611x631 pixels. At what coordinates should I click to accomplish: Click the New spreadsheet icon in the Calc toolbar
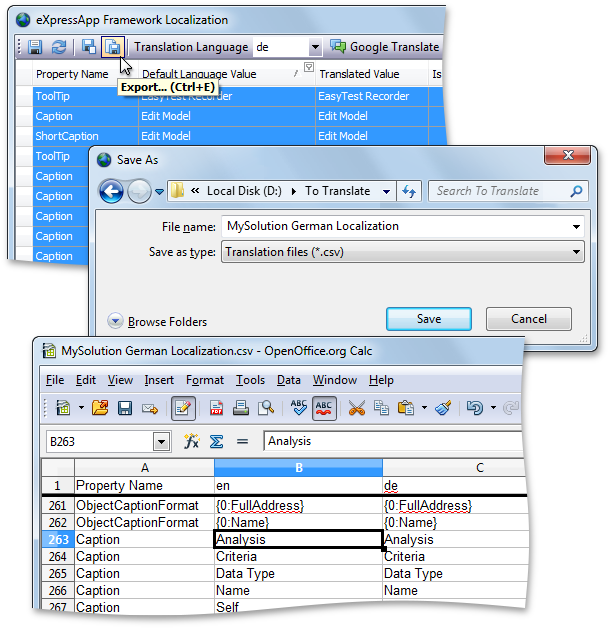(62, 408)
